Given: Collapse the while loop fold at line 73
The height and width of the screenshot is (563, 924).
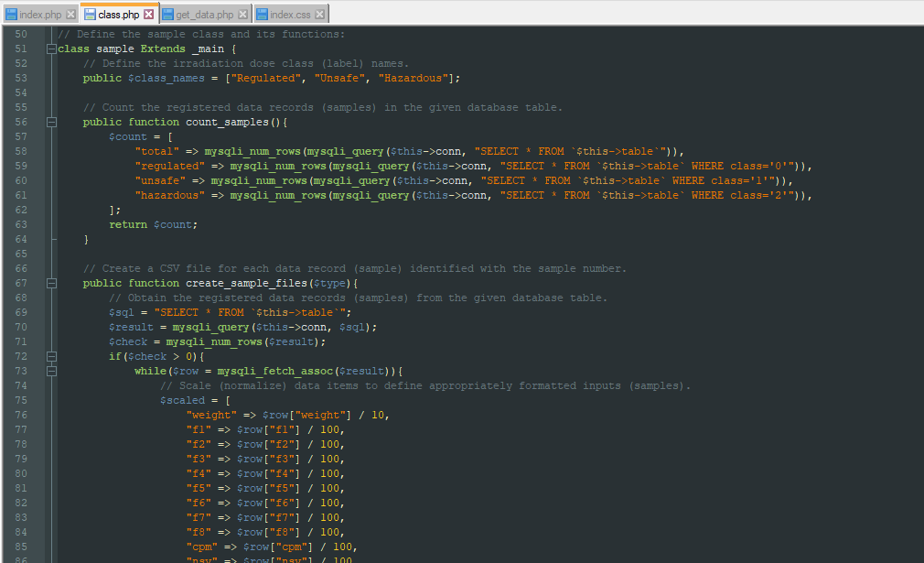Looking at the screenshot, I should pyautogui.click(x=51, y=371).
